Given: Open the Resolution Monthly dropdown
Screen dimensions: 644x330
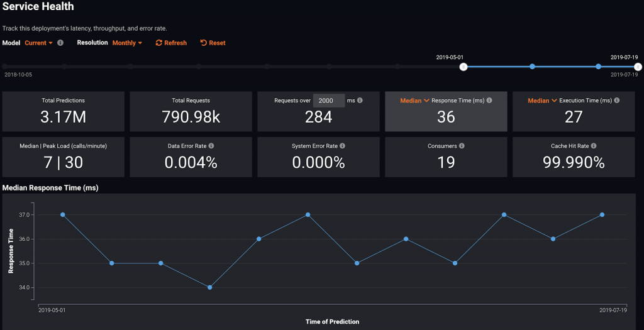Looking at the screenshot, I should coord(127,43).
